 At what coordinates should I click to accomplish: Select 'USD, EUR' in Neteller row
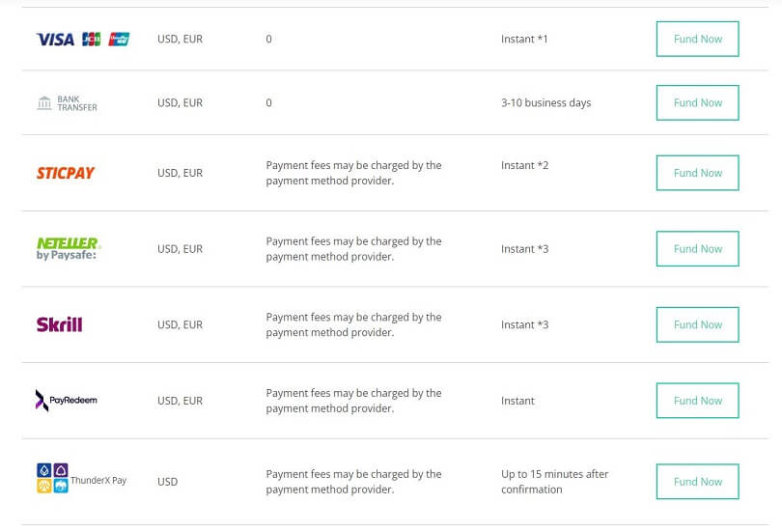(x=180, y=249)
